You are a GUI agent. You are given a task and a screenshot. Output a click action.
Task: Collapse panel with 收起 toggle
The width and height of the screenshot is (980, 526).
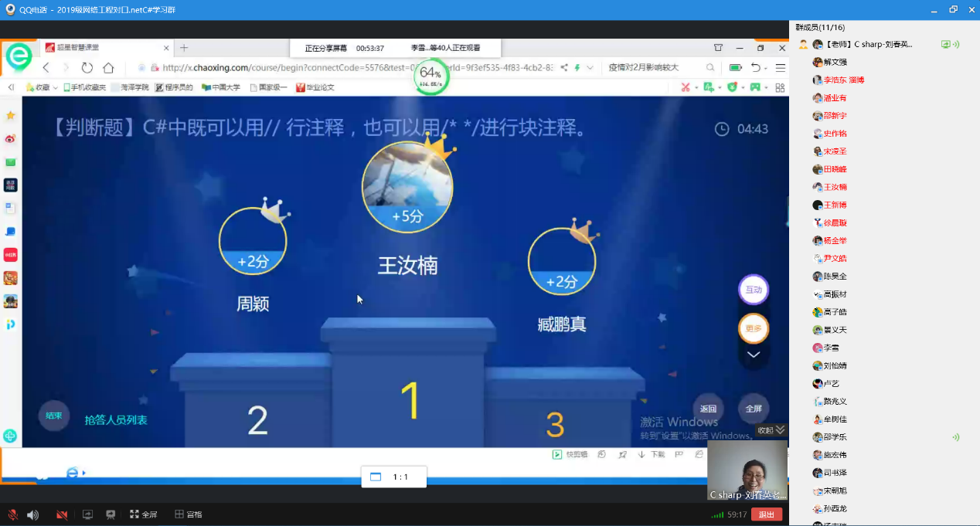point(771,430)
